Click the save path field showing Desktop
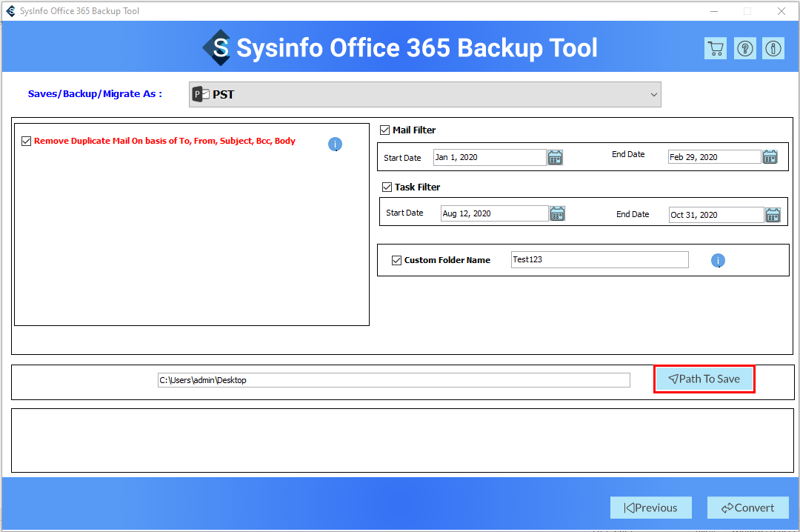800x532 pixels. pos(393,380)
